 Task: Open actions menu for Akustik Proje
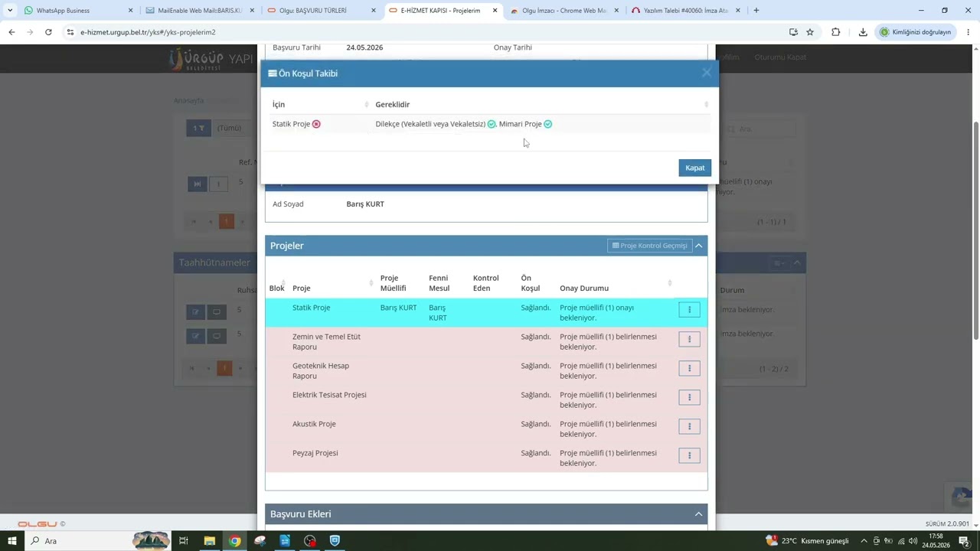[x=689, y=426]
